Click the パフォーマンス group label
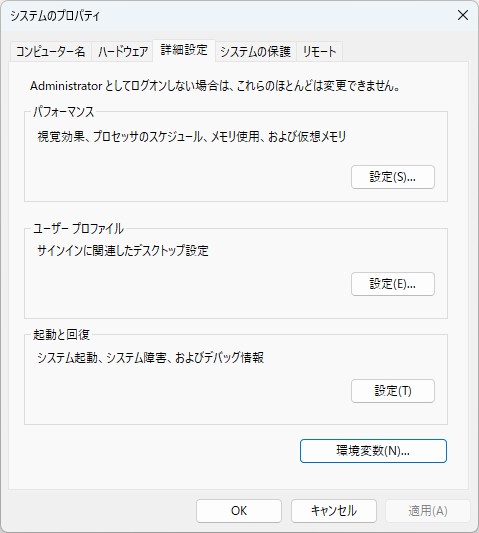 click(64, 111)
